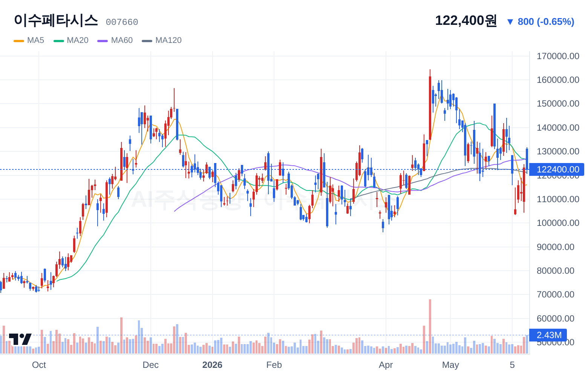
Task: Click the MA60 purple legend swatch
Action: pos(103,41)
